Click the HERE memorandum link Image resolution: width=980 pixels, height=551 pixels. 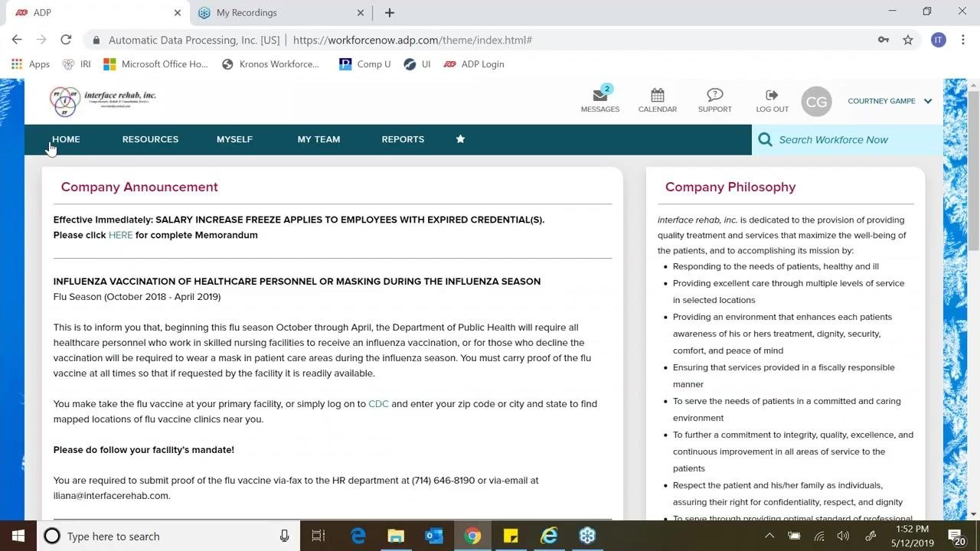(x=120, y=235)
